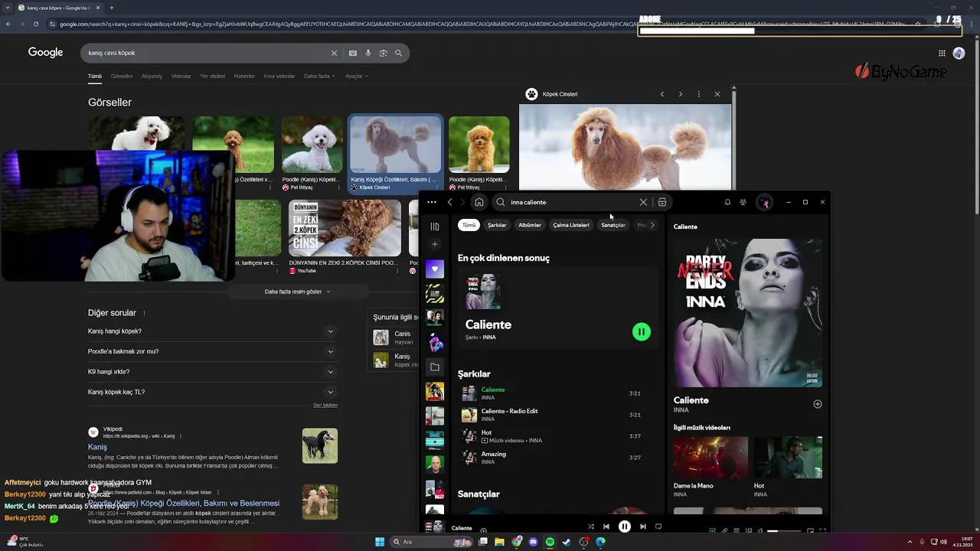Viewport: 980px width, 551px height.
Task: Enter Spotify full screen mode
Action: tap(823, 530)
